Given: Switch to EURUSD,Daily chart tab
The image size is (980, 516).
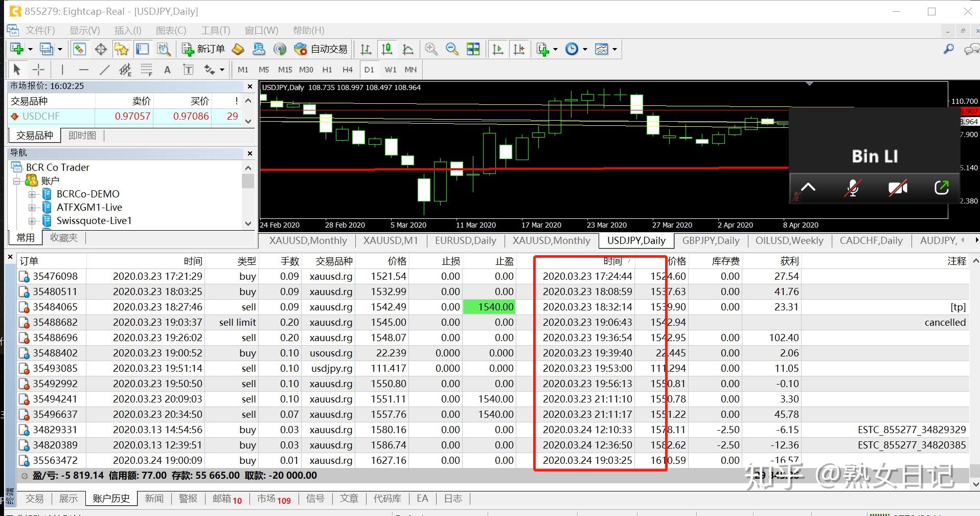Looking at the screenshot, I should click(465, 240).
